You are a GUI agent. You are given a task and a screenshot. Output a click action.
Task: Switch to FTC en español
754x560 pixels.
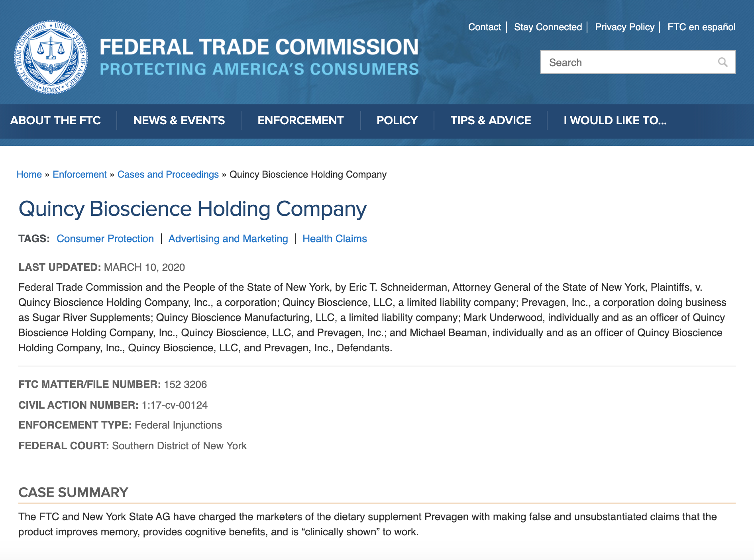[701, 27]
